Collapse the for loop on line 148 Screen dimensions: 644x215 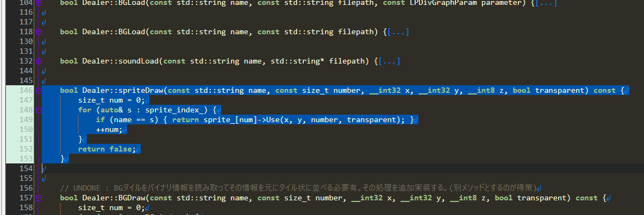(x=39, y=110)
